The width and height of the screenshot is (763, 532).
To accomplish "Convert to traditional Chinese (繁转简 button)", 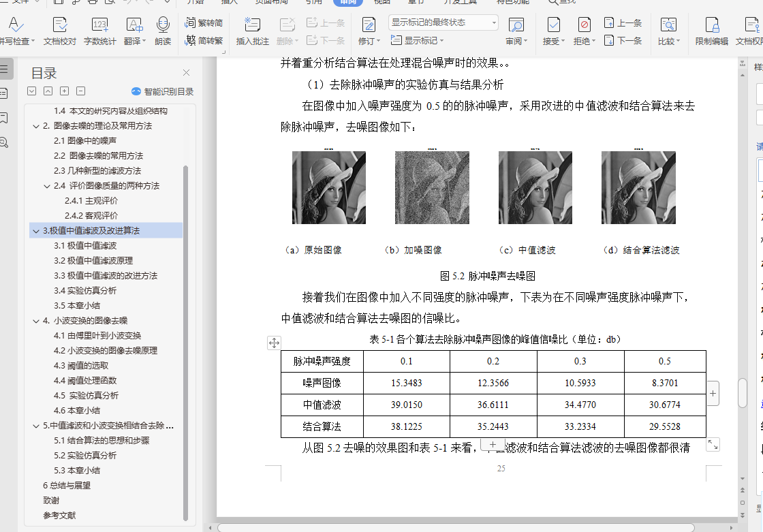I will click(204, 22).
